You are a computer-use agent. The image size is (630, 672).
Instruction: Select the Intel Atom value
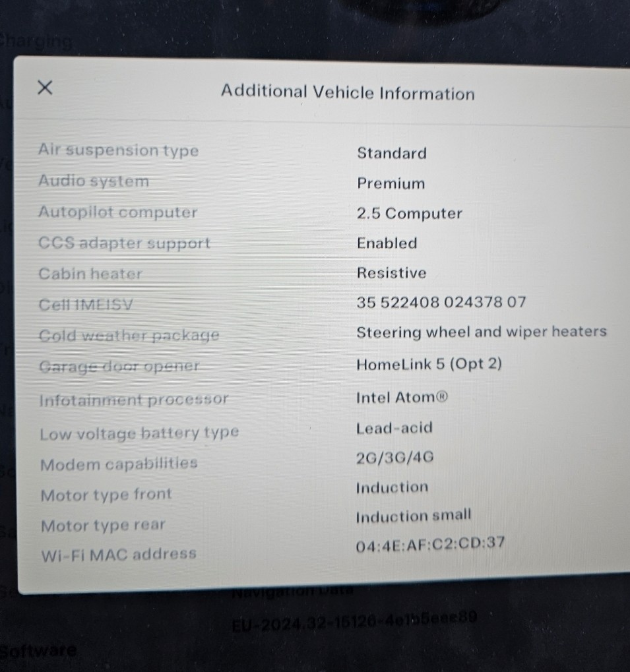coord(402,397)
